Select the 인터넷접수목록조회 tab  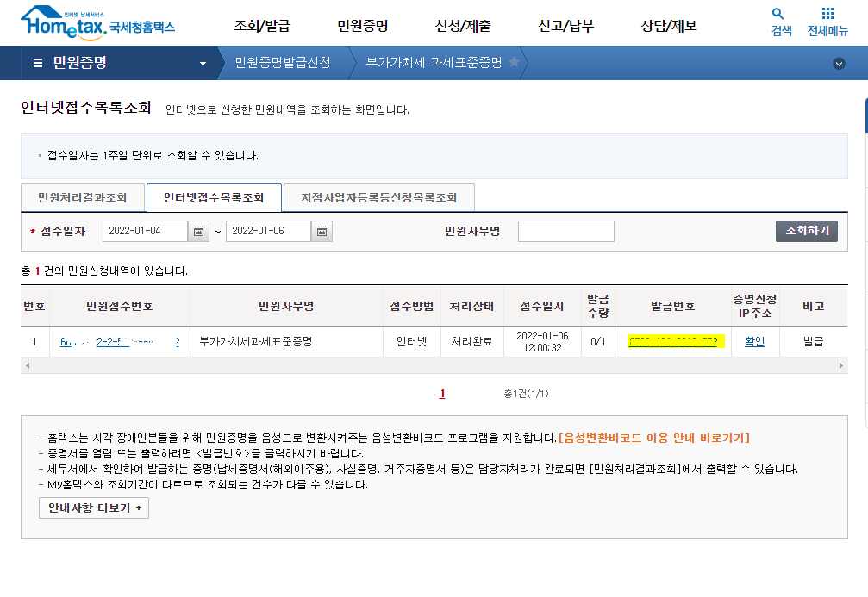(214, 197)
